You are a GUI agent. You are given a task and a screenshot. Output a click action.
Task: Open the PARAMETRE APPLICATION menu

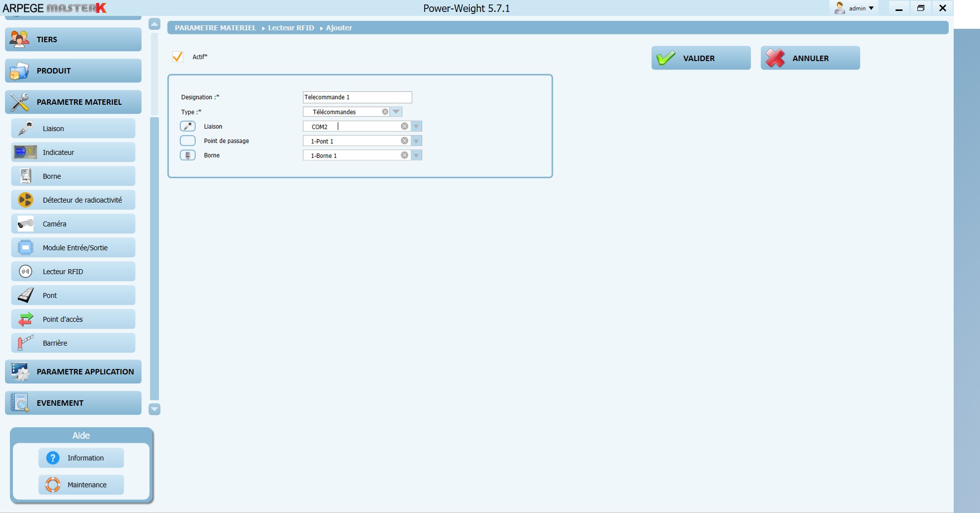point(73,371)
